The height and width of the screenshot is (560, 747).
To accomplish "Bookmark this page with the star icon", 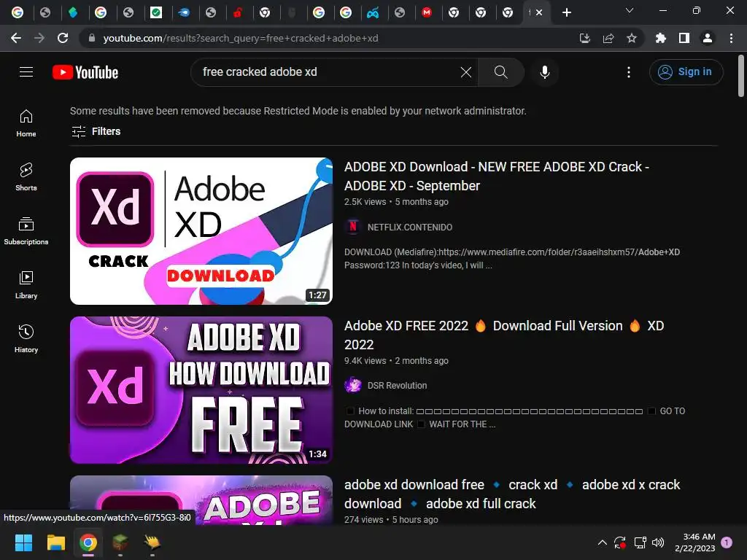I will pos(632,38).
